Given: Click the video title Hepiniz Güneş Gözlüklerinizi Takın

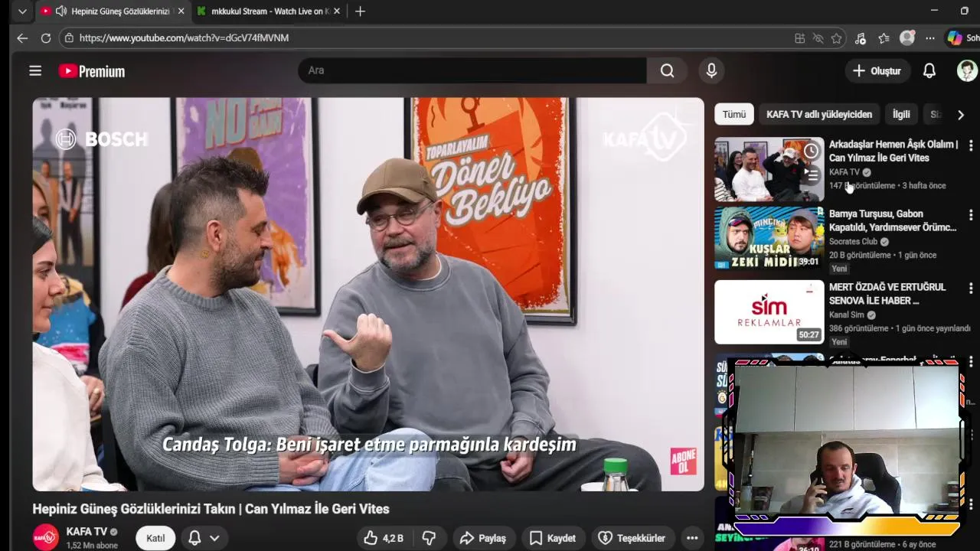Looking at the screenshot, I should 211,509.
